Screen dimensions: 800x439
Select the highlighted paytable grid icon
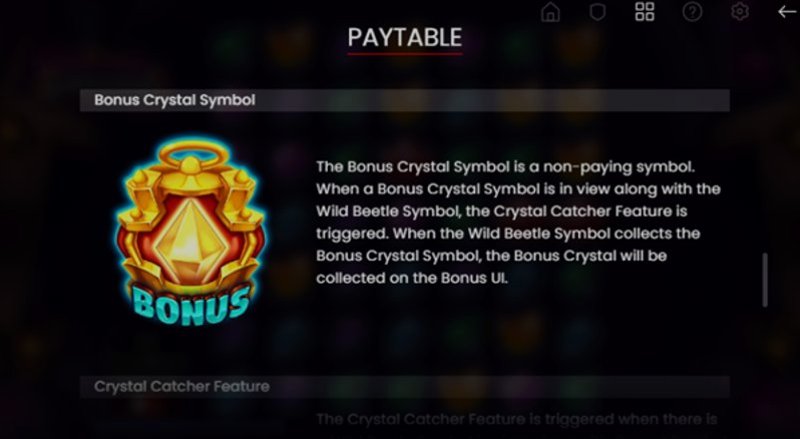[x=644, y=11]
